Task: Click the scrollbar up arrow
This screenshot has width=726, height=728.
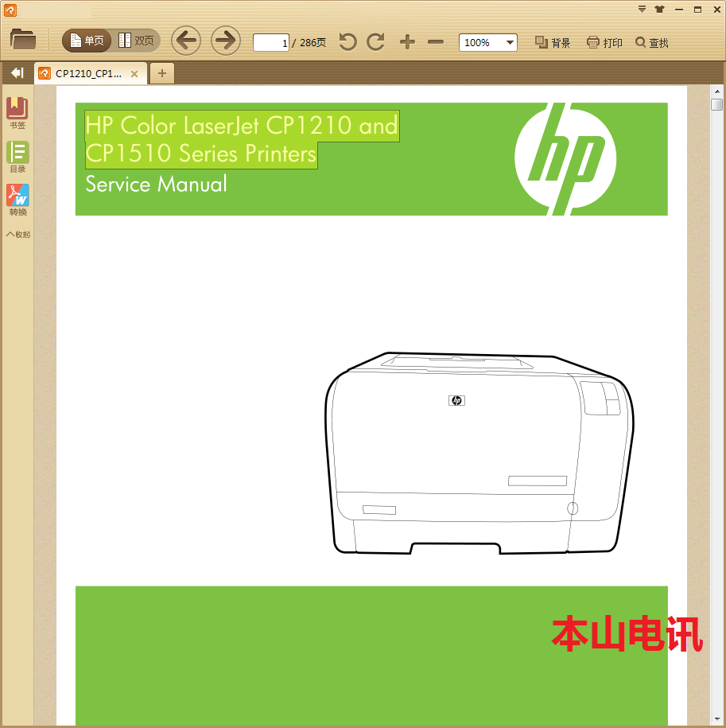Action: coord(717,91)
